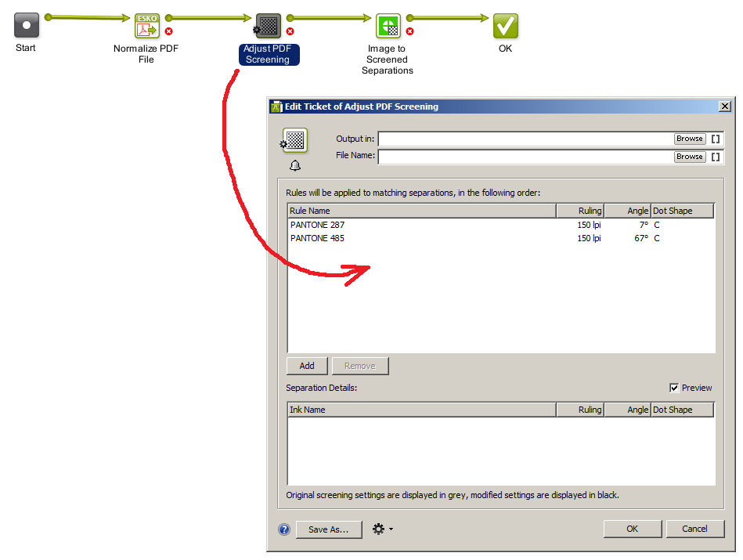Close the Edit Ticket dialog with X
This screenshot has width=743, height=560.
724,107
